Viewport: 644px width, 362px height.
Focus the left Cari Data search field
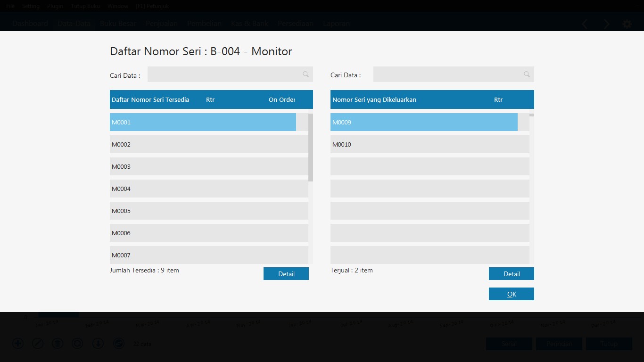pyautogui.click(x=224, y=74)
